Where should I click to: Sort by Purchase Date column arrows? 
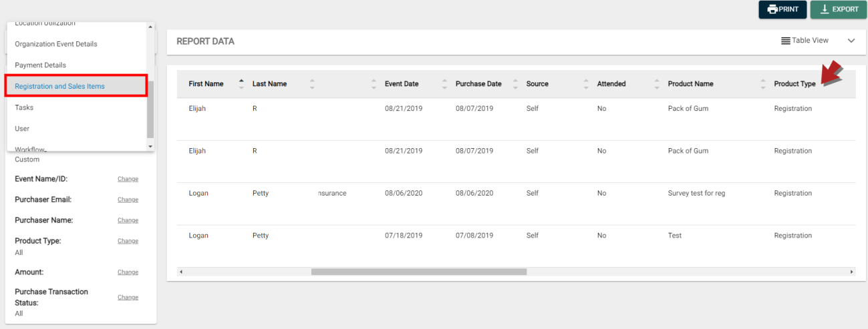(x=515, y=84)
